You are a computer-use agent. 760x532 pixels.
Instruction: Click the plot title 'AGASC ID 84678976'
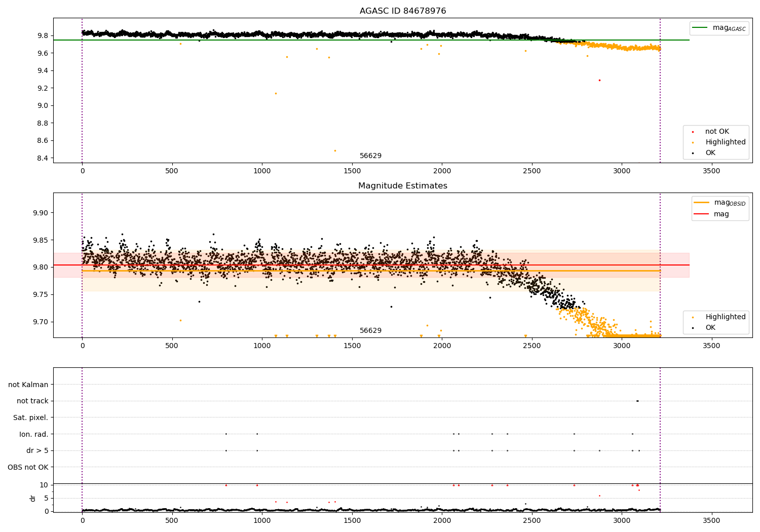click(403, 11)
